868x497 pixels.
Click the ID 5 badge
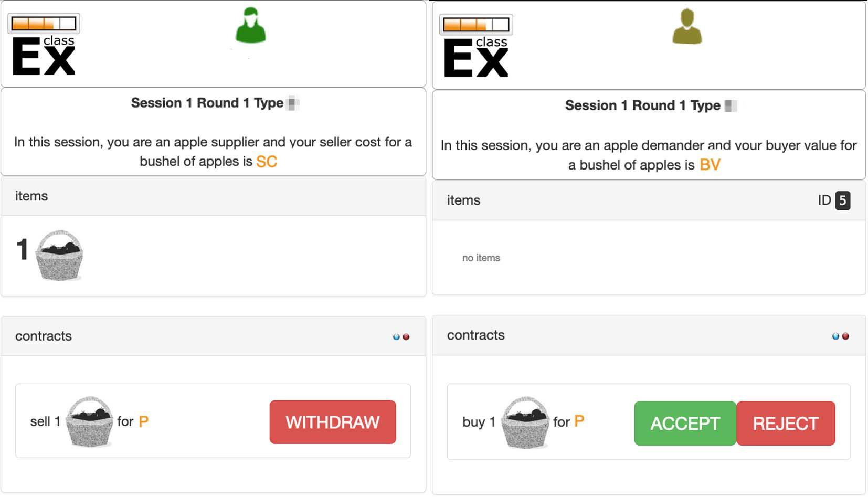point(842,200)
